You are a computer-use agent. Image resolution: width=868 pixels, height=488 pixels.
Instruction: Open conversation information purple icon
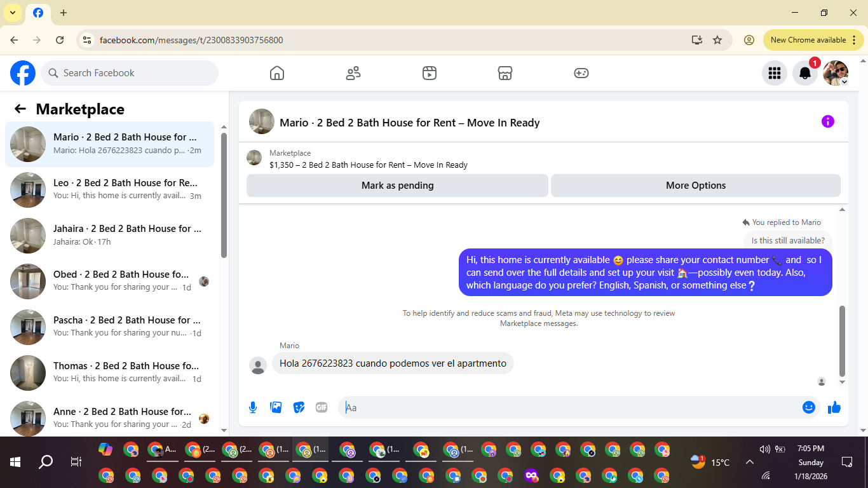pyautogui.click(x=827, y=121)
